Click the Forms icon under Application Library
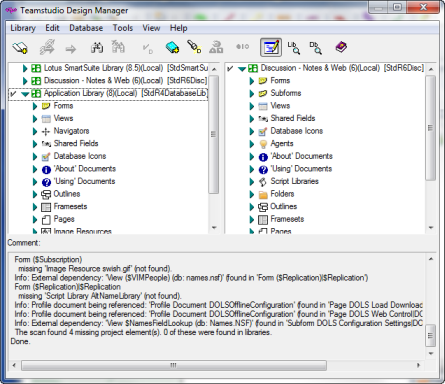The width and height of the screenshot is (445, 384). [x=46, y=106]
